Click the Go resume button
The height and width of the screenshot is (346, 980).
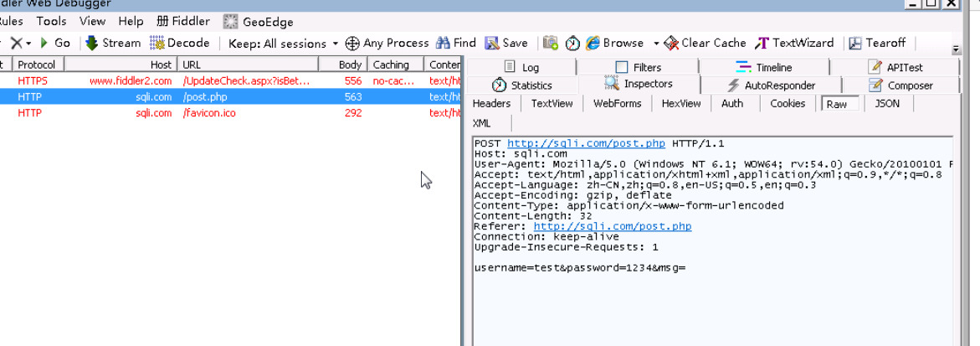point(55,44)
